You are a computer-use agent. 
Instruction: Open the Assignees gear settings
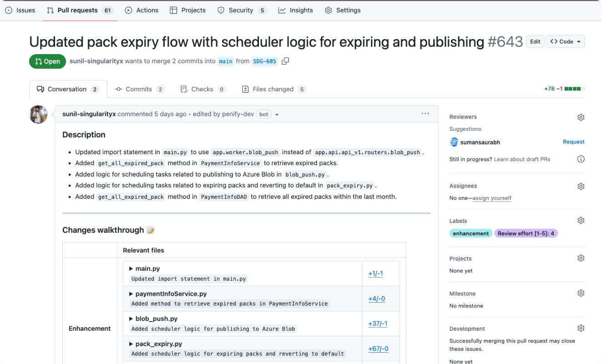click(581, 186)
